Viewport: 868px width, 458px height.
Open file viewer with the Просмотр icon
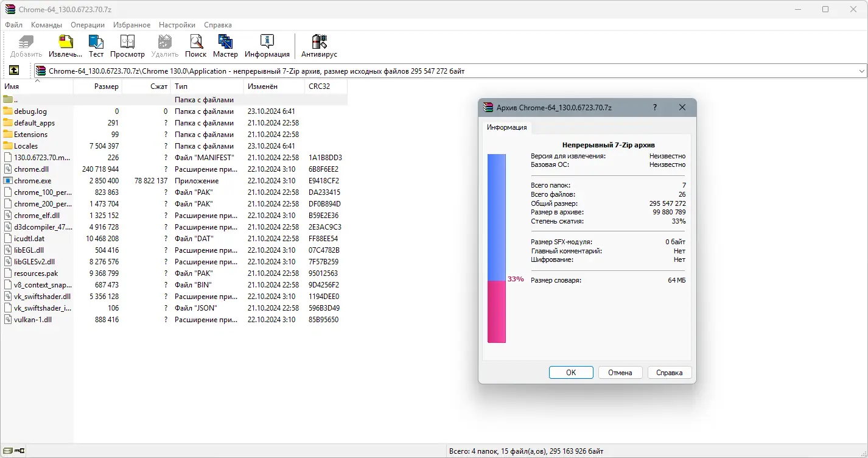[127, 43]
